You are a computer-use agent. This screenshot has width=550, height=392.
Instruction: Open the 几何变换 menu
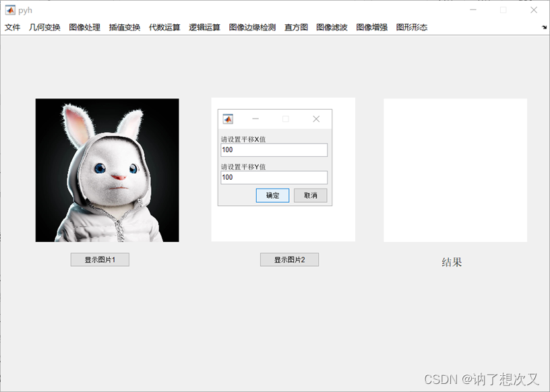(44, 28)
